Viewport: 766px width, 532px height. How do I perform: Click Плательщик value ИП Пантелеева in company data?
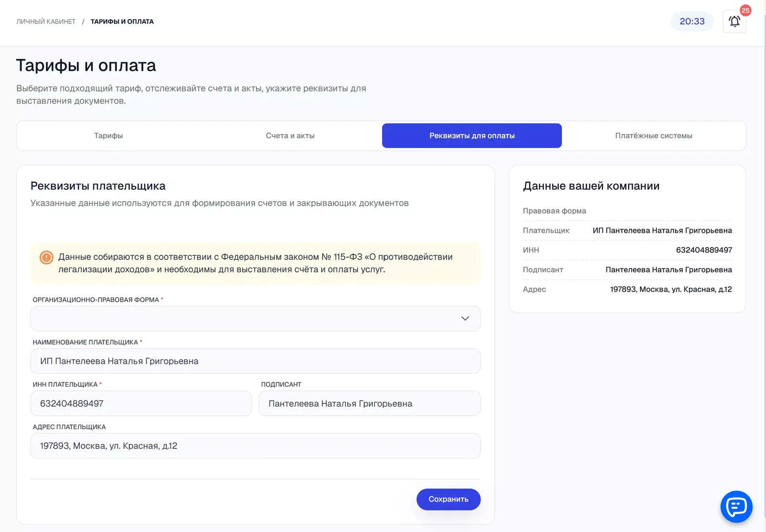tap(662, 230)
